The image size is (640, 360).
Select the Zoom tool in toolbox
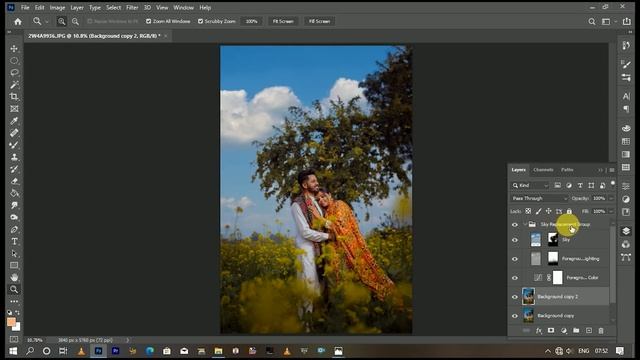[14, 289]
